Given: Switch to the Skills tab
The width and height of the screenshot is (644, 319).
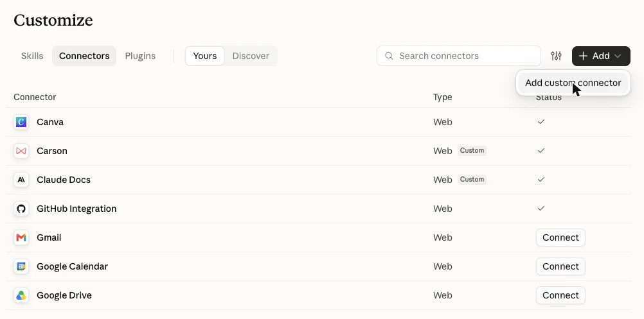Looking at the screenshot, I should [32, 56].
